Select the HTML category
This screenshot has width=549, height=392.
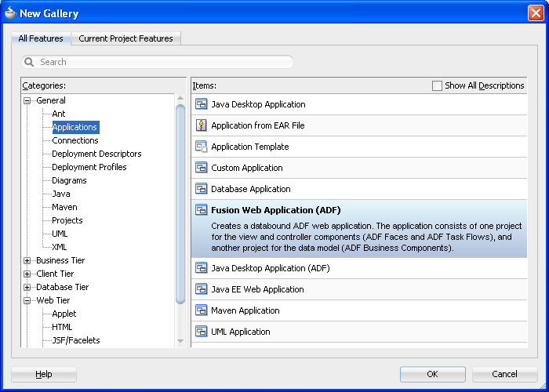(62, 327)
